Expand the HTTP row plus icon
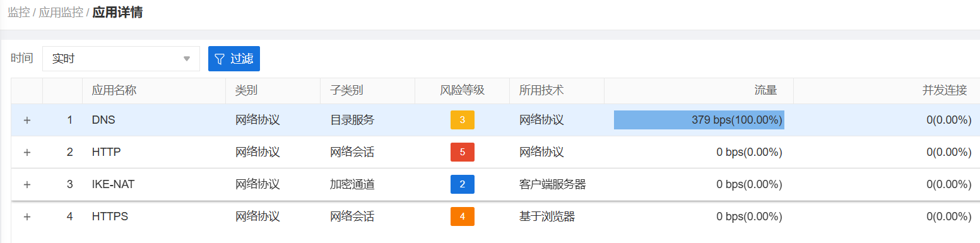The width and height of the screenshot is (980, 243). [27, 152]
